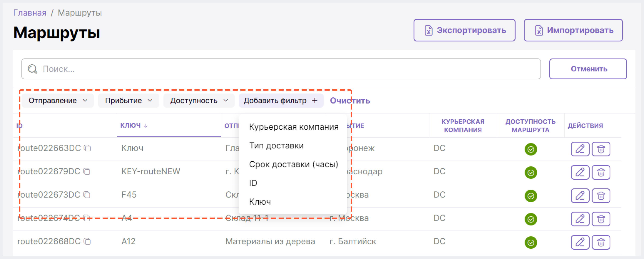Click the A12 key cell

(x=128, y=242)
